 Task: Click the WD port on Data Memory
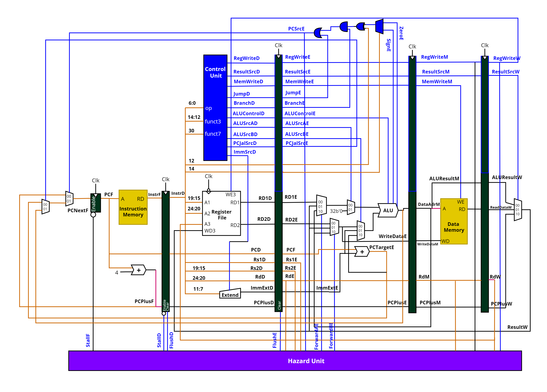(x=445, y=241)
